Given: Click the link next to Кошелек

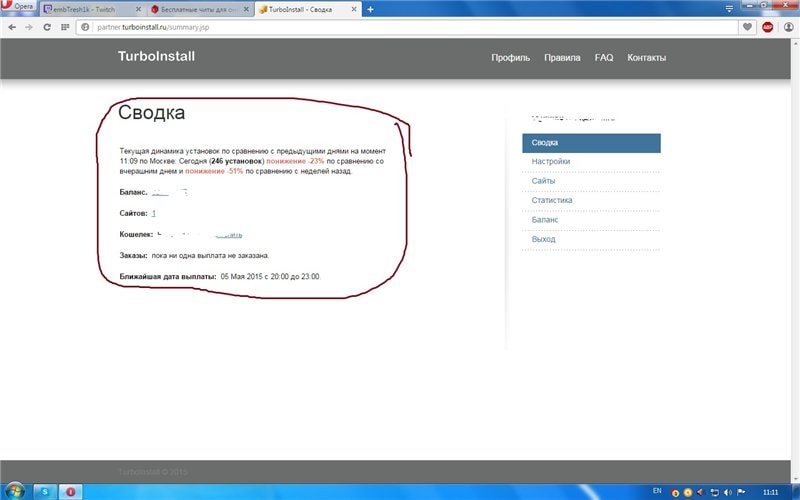Looking at the screenshot, I should (229, 235).
